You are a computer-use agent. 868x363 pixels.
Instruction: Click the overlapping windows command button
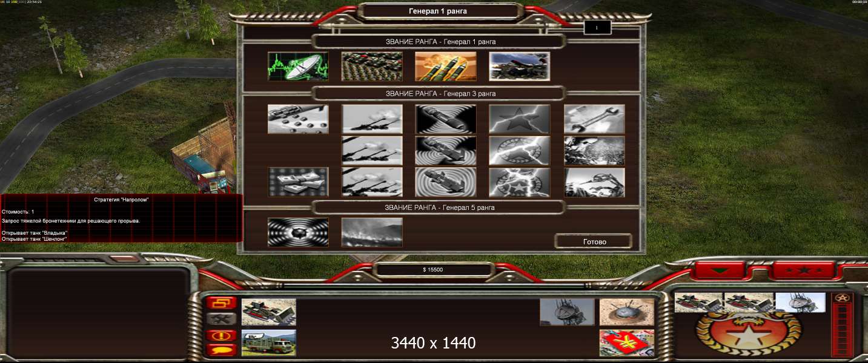coord(221,302)
